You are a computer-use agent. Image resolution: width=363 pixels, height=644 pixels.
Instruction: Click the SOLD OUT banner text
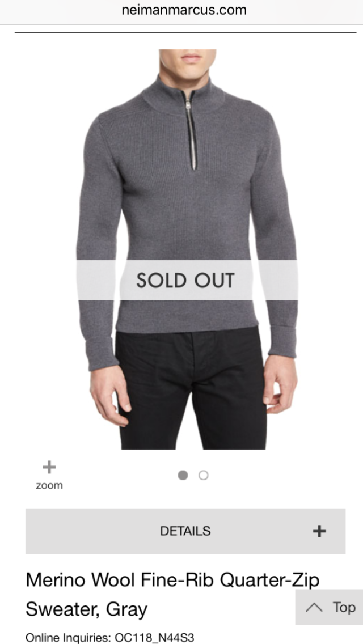tap(185, 280)
